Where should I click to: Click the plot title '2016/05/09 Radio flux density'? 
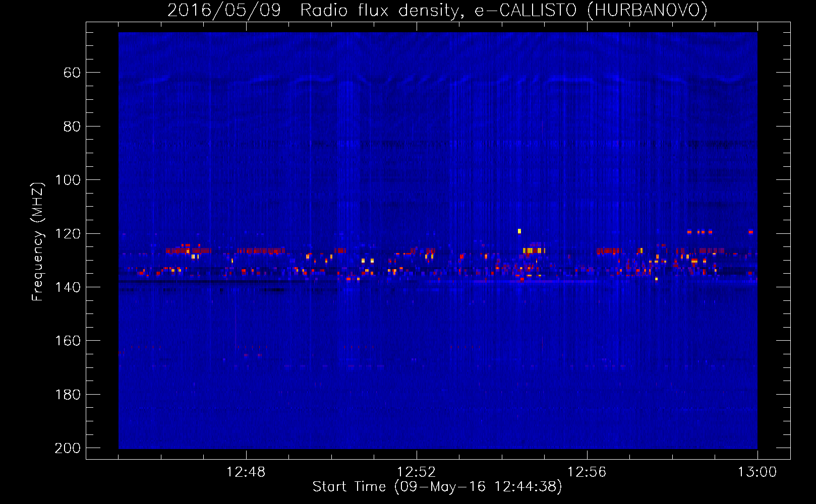[437, 10]
